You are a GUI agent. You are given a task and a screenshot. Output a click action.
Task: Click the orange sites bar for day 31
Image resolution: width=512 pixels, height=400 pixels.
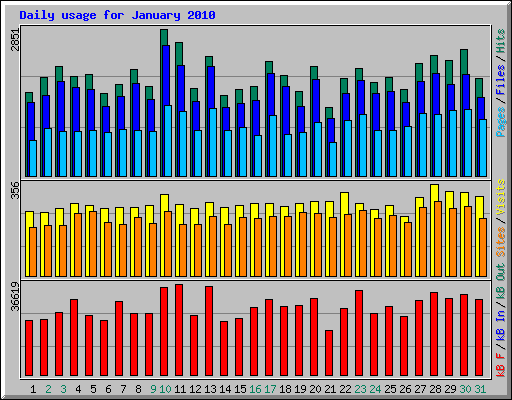click(x=483, y=247)
